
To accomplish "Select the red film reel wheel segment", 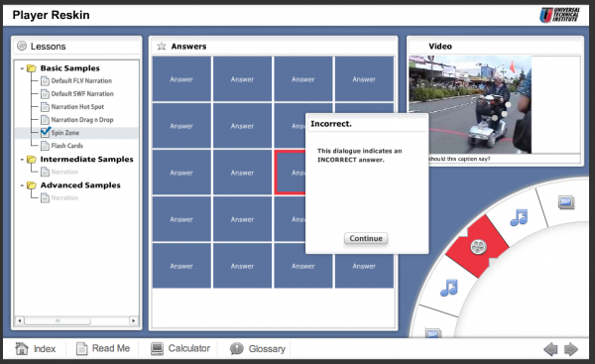I will [477, 247].
